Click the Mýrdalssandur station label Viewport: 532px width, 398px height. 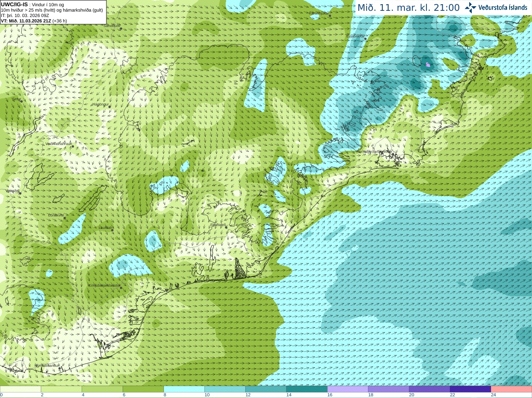47,366
